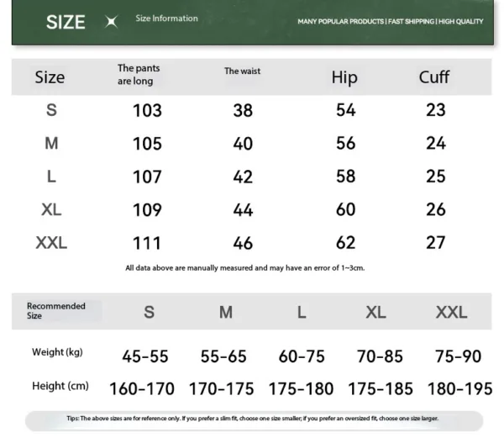Click the Fast Shipping banner text
The height and width of the screenshot is (443, 504).
(x=411, y=21)
